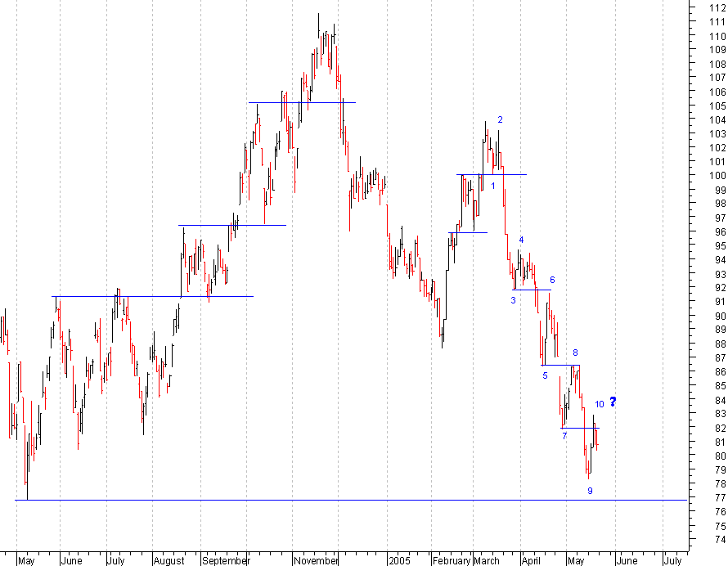The width and height of the screenshot is (728, 566).
Task: Select price label 80 on the axis
Action: tap(720, 456)
